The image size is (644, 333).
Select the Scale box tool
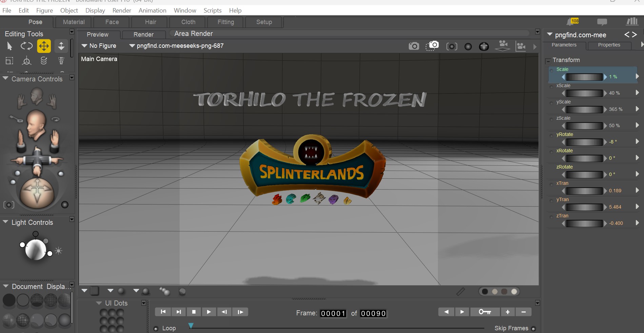9,61
